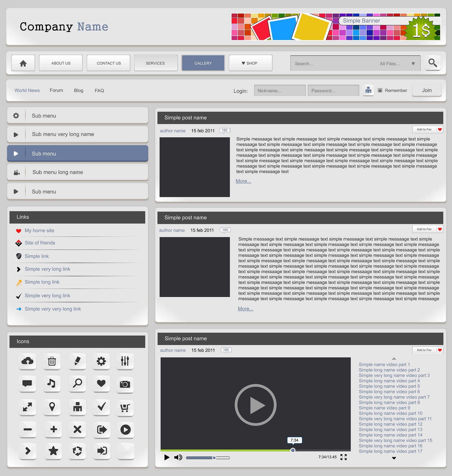The width and height of the screenshot is (452, 476).
Task: Click the cloud upload icon
Action: (x=27, y=361)
